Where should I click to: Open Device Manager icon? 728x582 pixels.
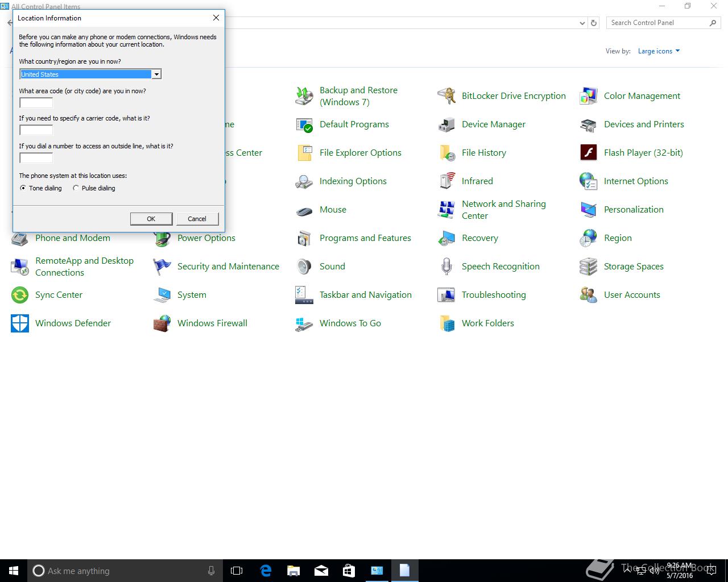(x=446, y=124)
